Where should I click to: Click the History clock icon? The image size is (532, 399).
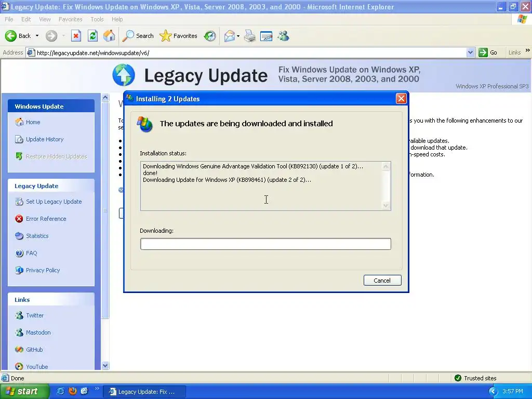pos(210,36)
